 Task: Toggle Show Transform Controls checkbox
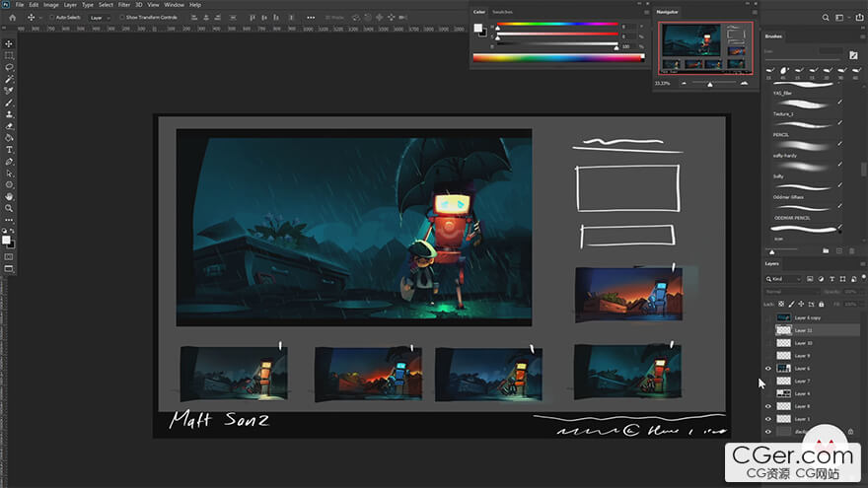[121, 18]
